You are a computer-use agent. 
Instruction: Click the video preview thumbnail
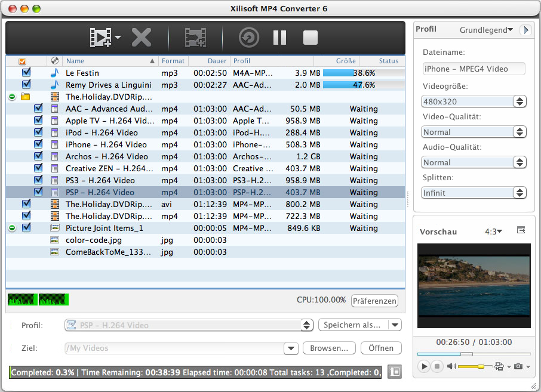[474, 286]
